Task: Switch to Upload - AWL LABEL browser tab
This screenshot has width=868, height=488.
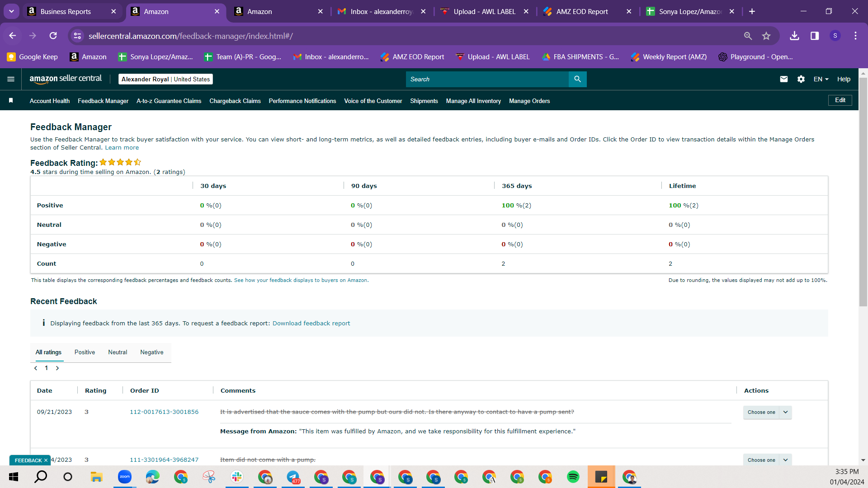Action: click(x=485, y=11)
